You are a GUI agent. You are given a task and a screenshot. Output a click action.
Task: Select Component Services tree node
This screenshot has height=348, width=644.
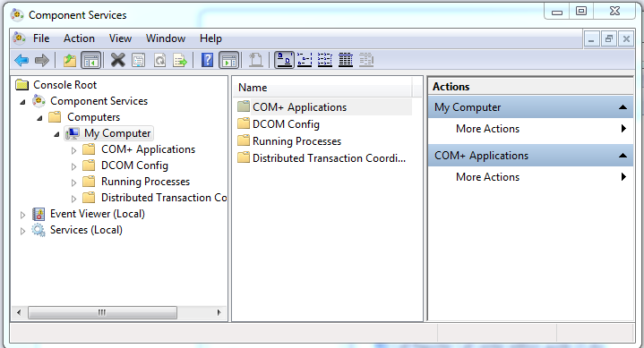tap(99, 101)
